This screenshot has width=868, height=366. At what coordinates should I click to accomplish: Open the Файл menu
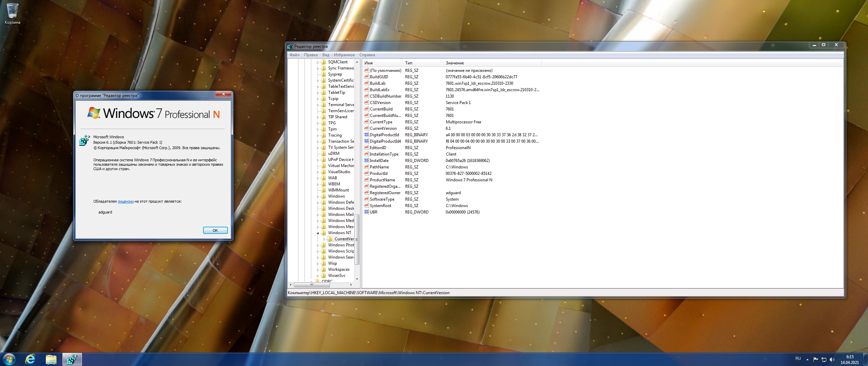(x=294, y=55)
